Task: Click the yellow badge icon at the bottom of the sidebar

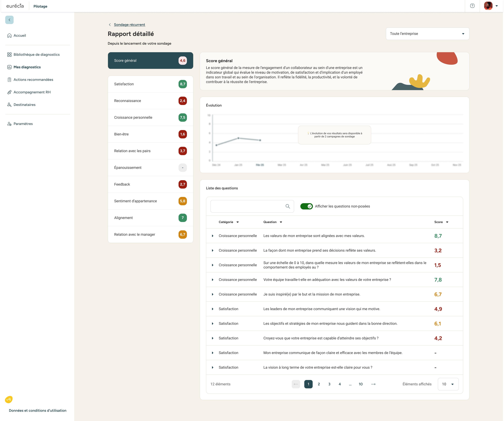Action: pyautogui.click(x=9, y=399)
